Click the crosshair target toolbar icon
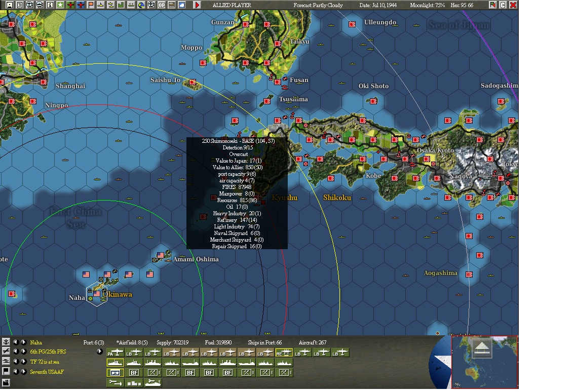 151,5
